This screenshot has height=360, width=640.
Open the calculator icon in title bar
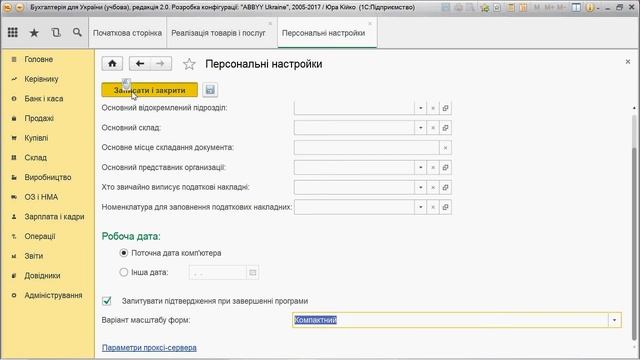pyautogui.click(x=511, y=7)
